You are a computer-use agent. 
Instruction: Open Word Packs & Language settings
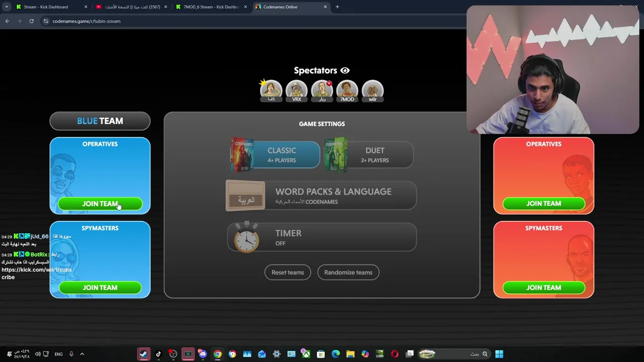(x=321, y=196)
